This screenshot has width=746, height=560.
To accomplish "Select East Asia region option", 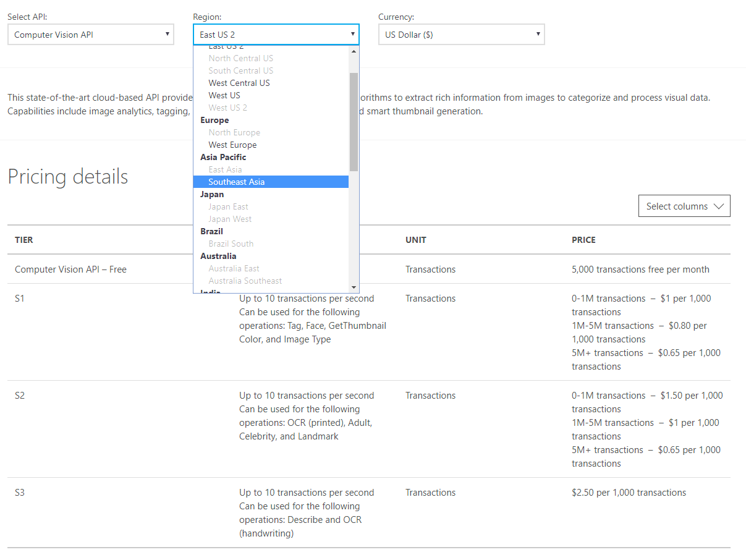I will 225,169.
